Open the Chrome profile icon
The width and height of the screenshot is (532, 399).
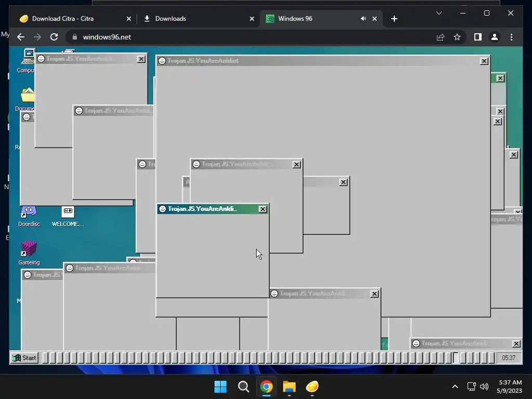tap(495, 37)
